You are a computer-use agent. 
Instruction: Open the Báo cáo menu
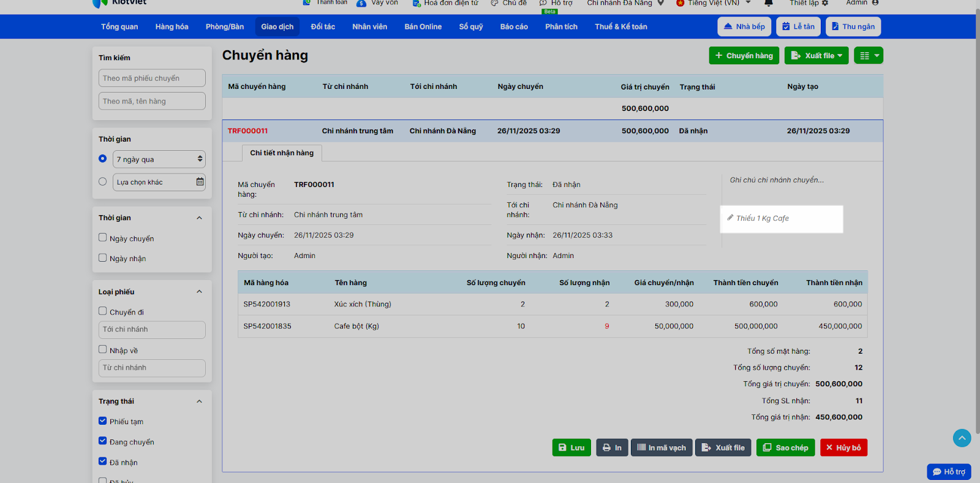[x=514, y=27]
